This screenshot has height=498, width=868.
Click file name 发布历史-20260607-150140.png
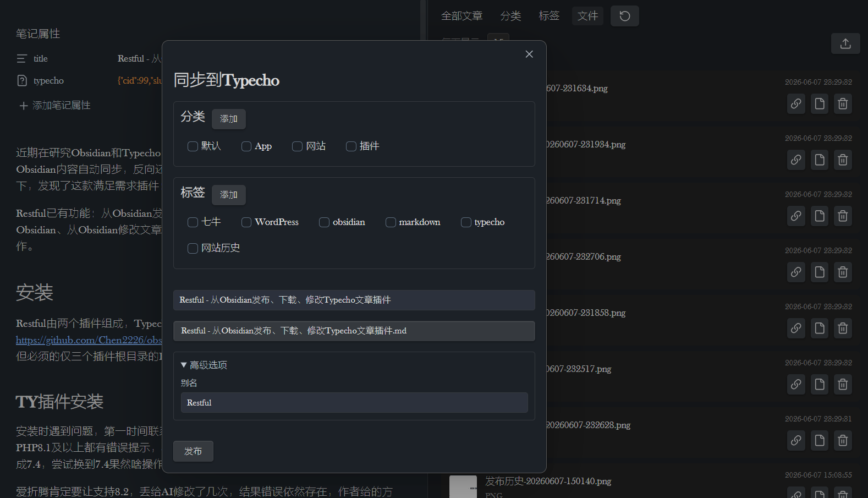[x=548, y=481]
